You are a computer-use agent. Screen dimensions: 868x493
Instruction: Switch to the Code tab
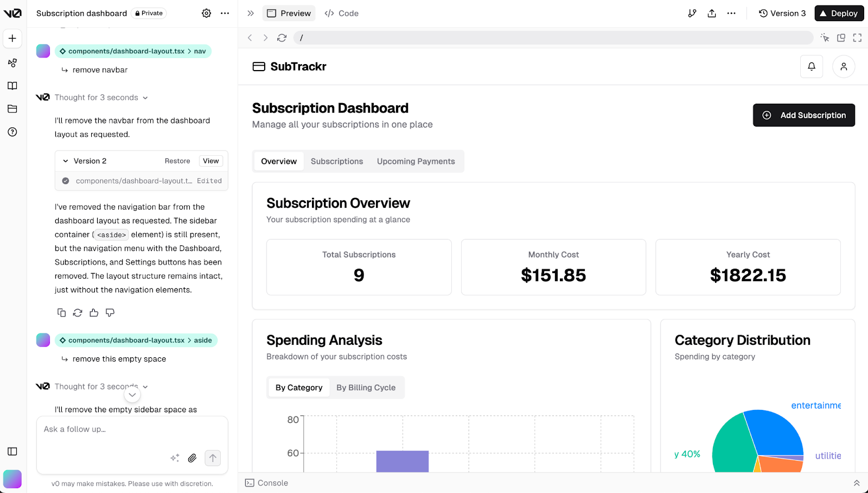coord(341,13)
